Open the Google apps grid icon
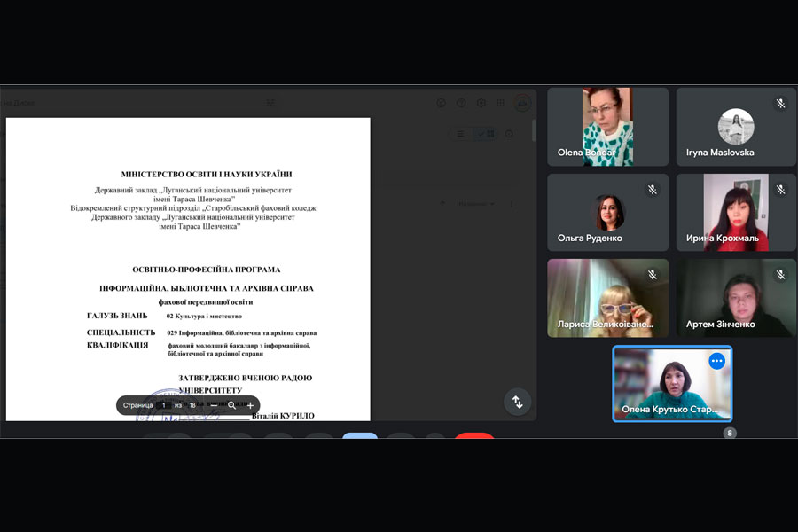 (500, 103)
